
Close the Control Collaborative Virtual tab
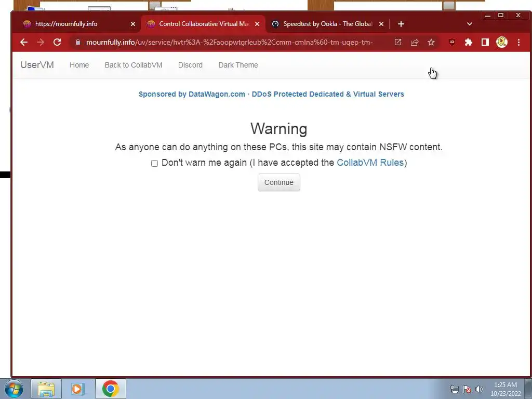[257, 24]
